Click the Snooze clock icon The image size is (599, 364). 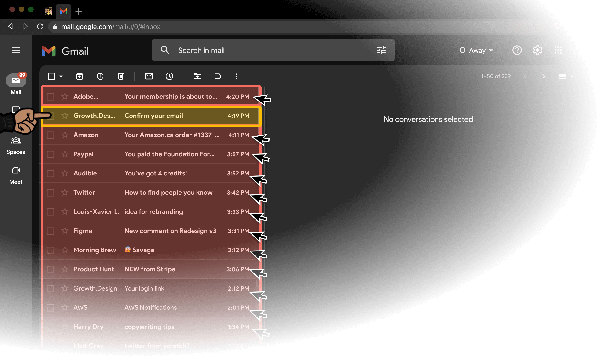pos(169,76)
